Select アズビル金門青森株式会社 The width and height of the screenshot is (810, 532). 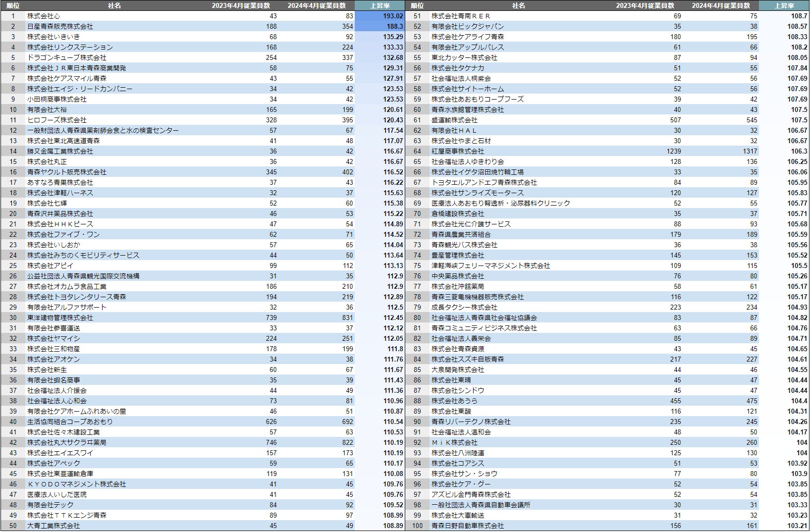(471, 494)
